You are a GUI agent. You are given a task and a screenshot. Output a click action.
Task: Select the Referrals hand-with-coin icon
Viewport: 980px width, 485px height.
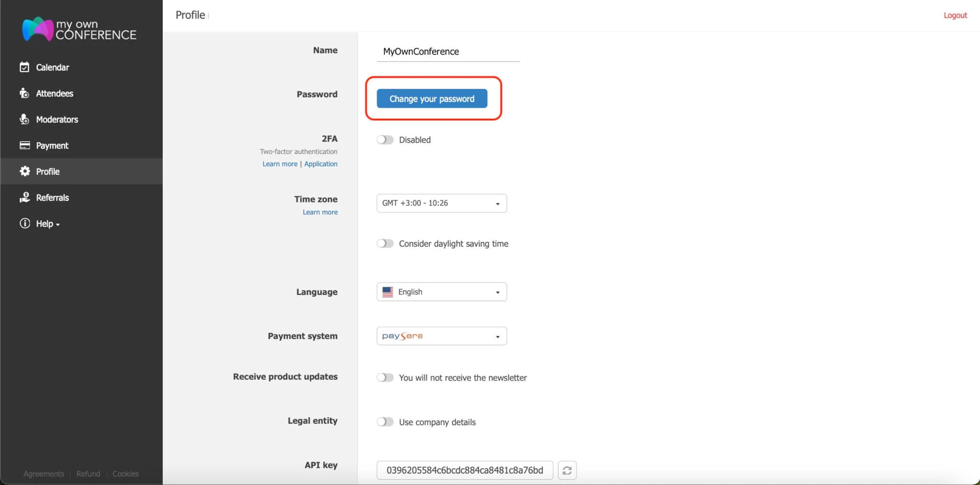(x=25, y=197)
